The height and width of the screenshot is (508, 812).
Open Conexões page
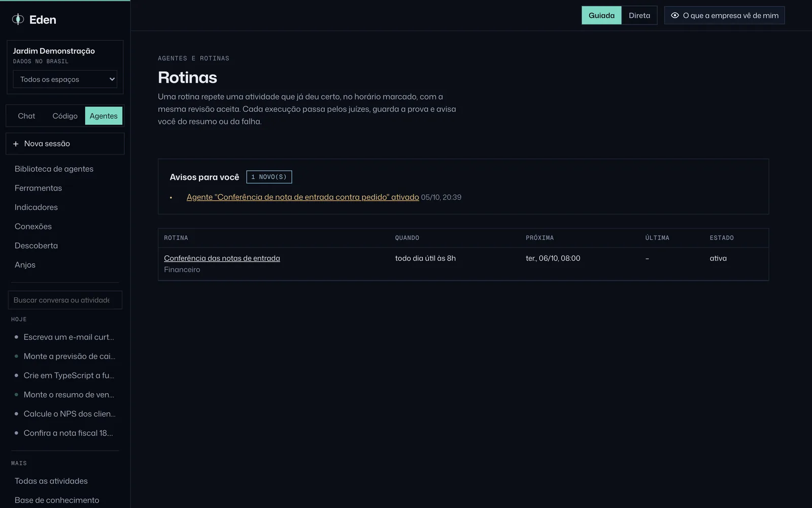coord(33,227)
